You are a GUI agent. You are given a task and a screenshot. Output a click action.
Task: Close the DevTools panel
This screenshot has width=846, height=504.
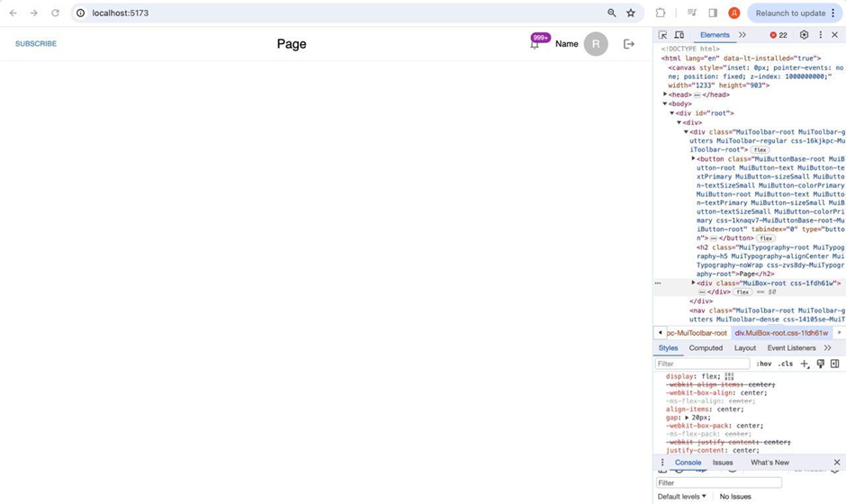tap(834, 35)
